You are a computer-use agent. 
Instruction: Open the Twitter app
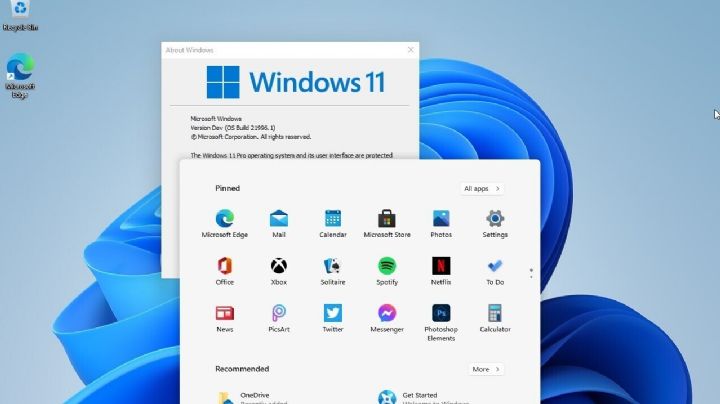pos(333,319)
